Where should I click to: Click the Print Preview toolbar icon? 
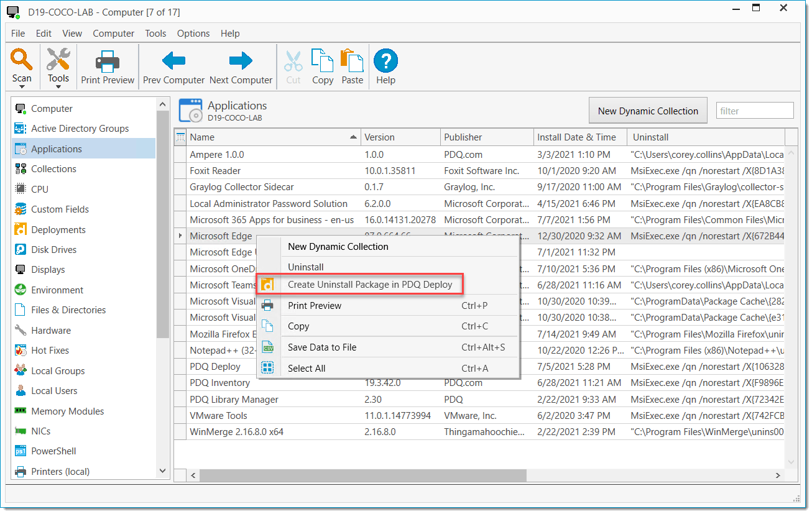107,62
